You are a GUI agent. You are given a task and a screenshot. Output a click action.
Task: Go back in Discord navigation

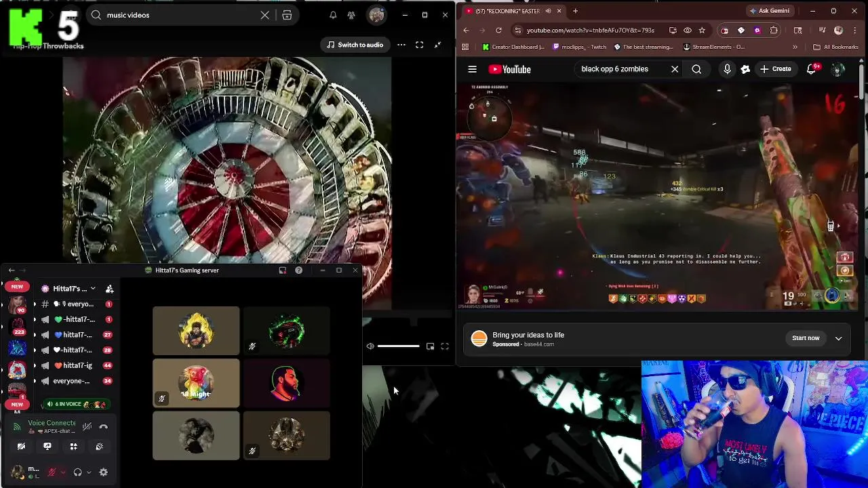[x=11, y=270]
